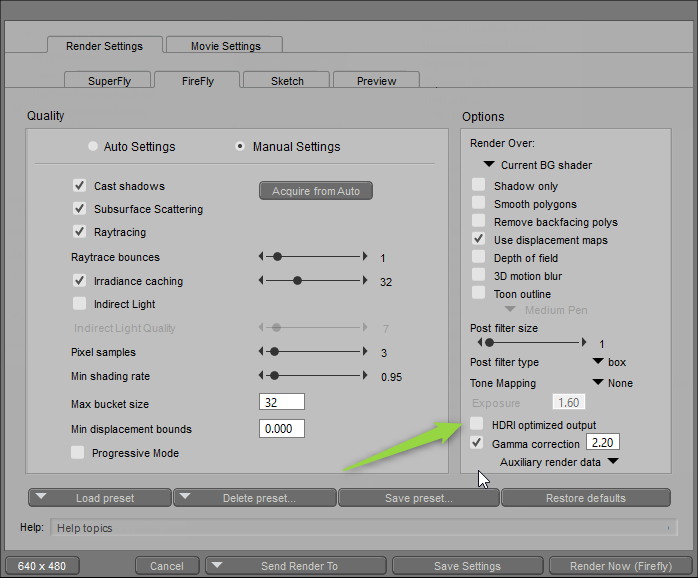This screenshot has height=578, width=698.
Task: Turn on Progressive Mode
Action: [x=78, y=453]
